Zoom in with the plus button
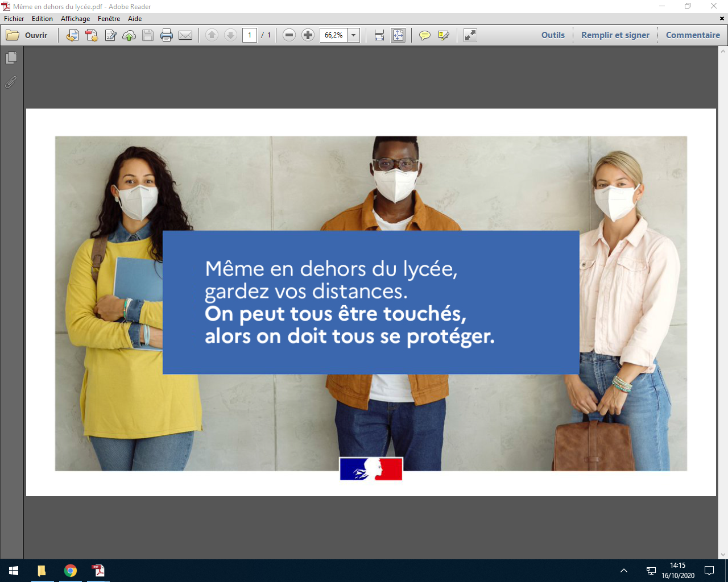 [308, 35]
